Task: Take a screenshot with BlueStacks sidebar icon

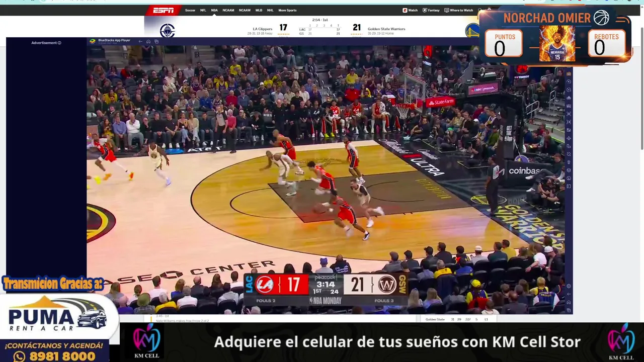Action: point(569,114)
